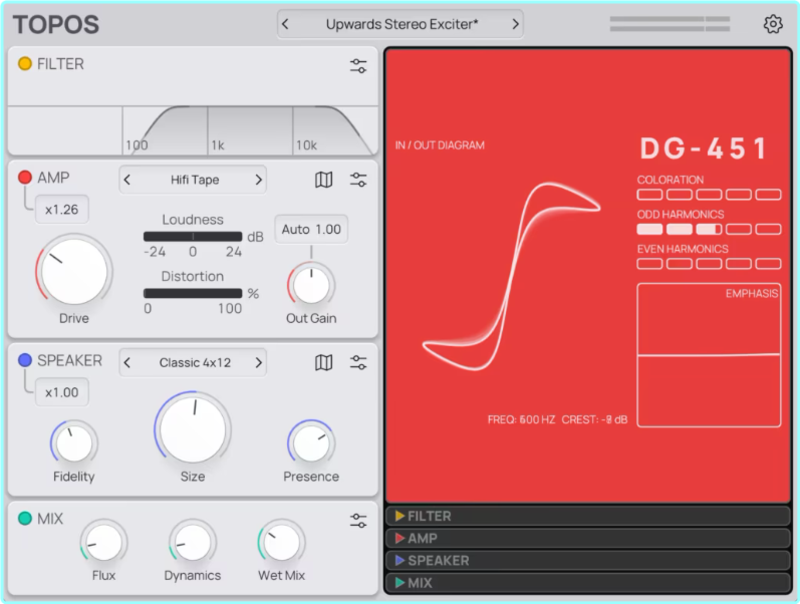Click the Dynamics knob
Viewport: 800px width, 604px height.
pos(193,542)
